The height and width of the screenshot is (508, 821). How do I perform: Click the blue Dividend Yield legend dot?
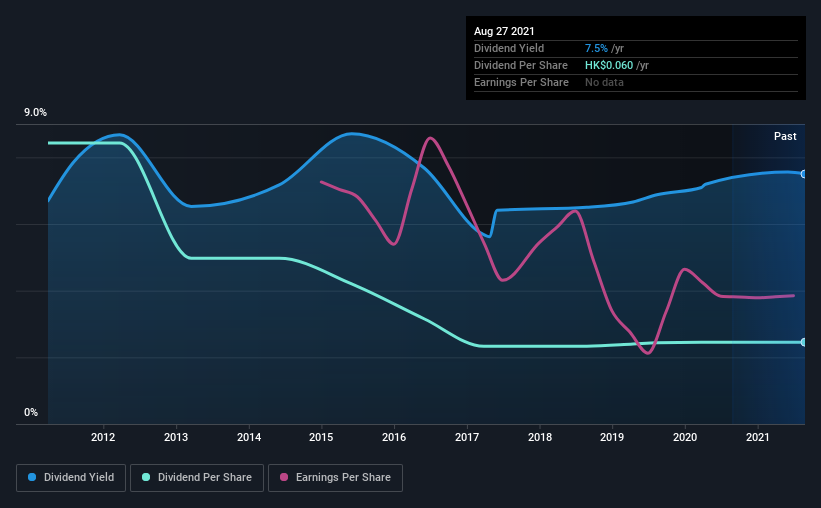coord(32,477)
